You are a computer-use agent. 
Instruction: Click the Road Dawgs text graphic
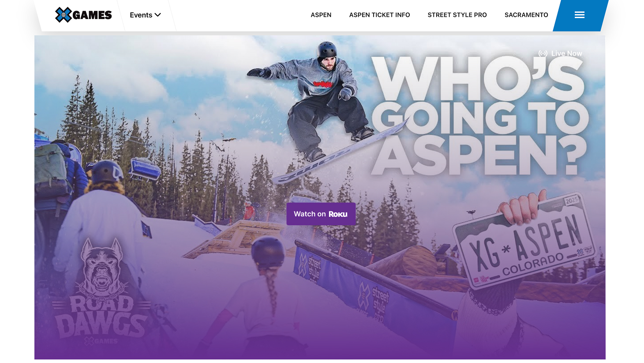click(101, 316)
